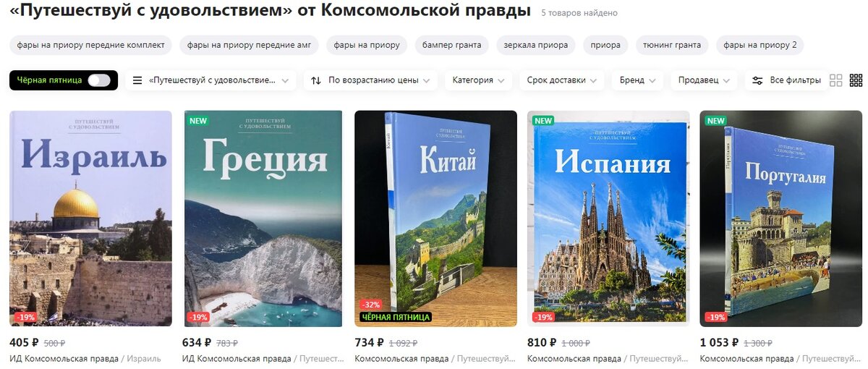Image resolution: width=868 pixels, height=369 pixels.
Task: Click the hamburger list icon near collection filter
Action: click(137, 80)
